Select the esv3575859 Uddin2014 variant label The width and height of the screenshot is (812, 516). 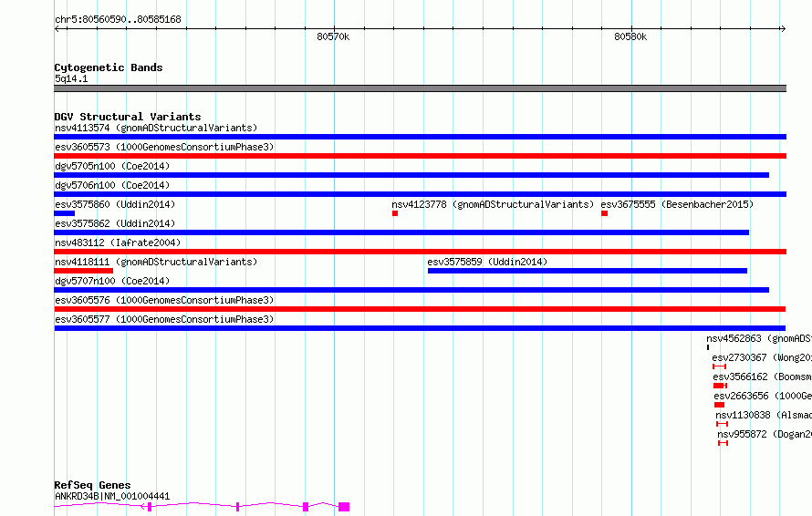coord(487,262)
